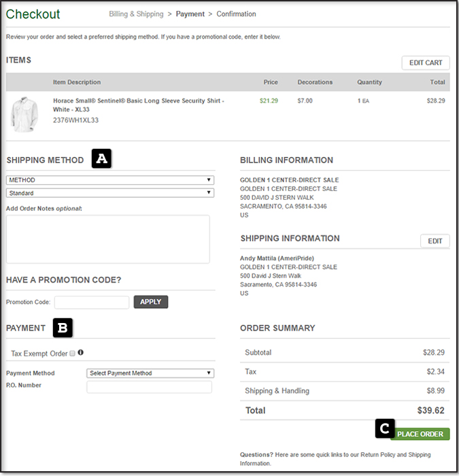Click the callout marker B icon
This screenshot has width=459, height=476.
(x=62, y=328)
